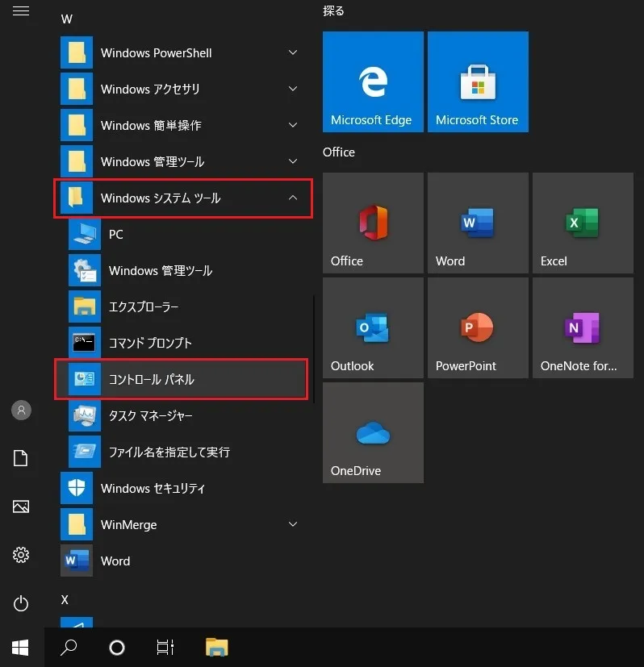Click the Office tile group title

(x=339, y=152)
